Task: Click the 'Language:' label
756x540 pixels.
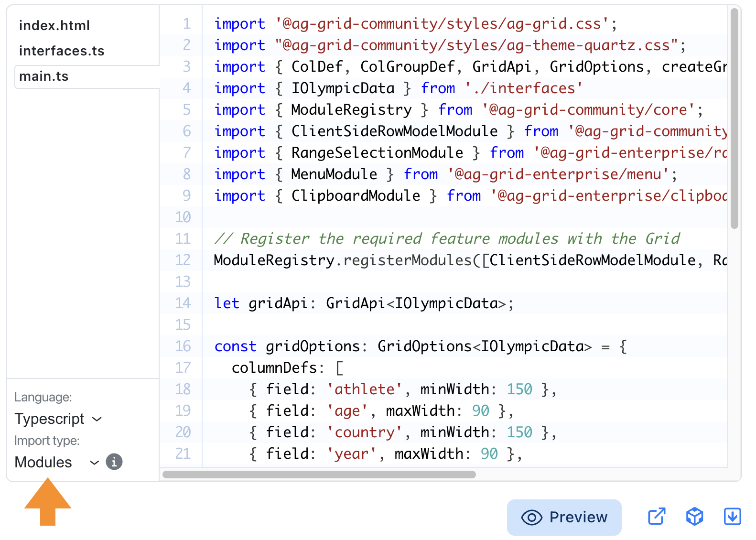Action: pyautogui.click(x=43, y=397)
